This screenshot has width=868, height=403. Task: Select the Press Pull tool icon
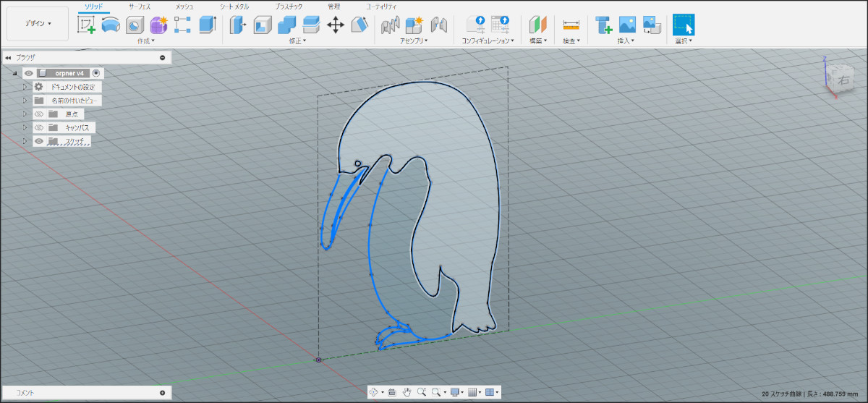(x=238, y=25)
